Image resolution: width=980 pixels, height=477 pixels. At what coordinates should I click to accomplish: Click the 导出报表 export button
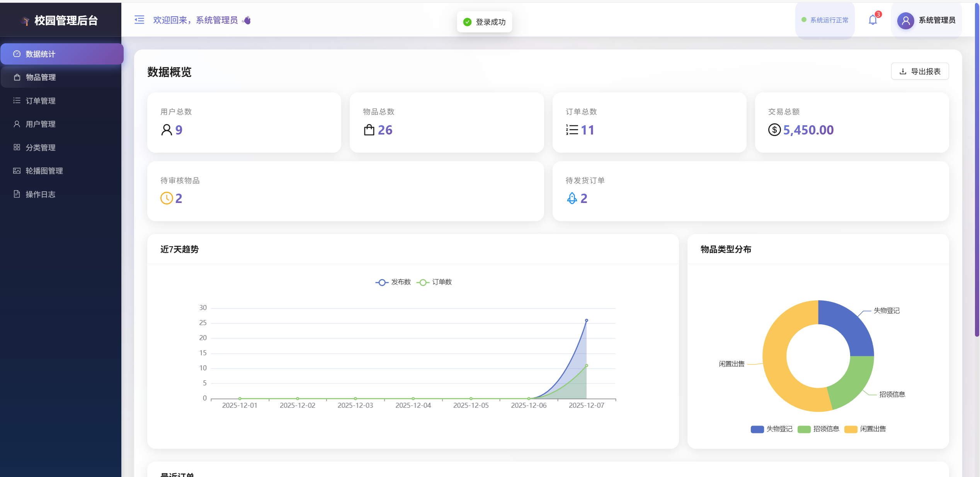click(x=920, y=72)
